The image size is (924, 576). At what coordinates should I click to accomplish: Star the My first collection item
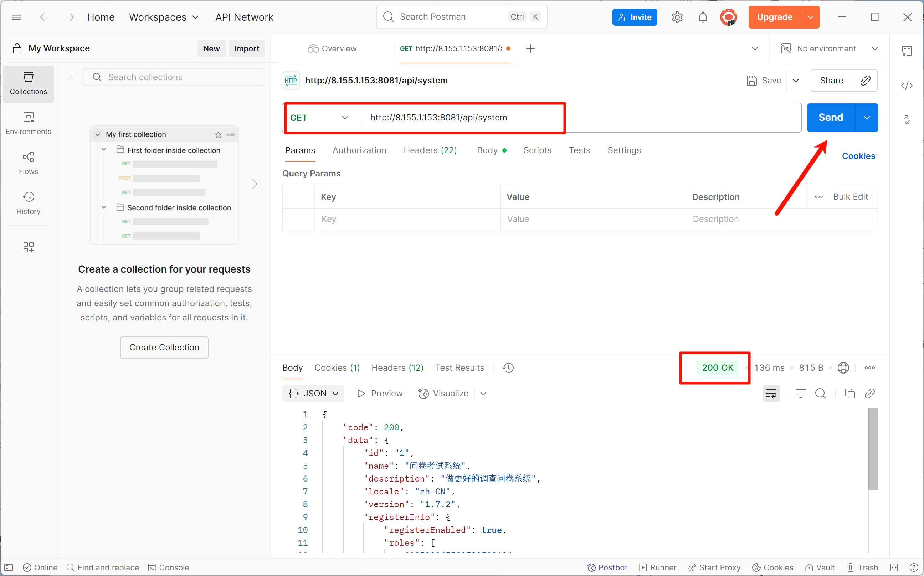[x=218, y=134]
